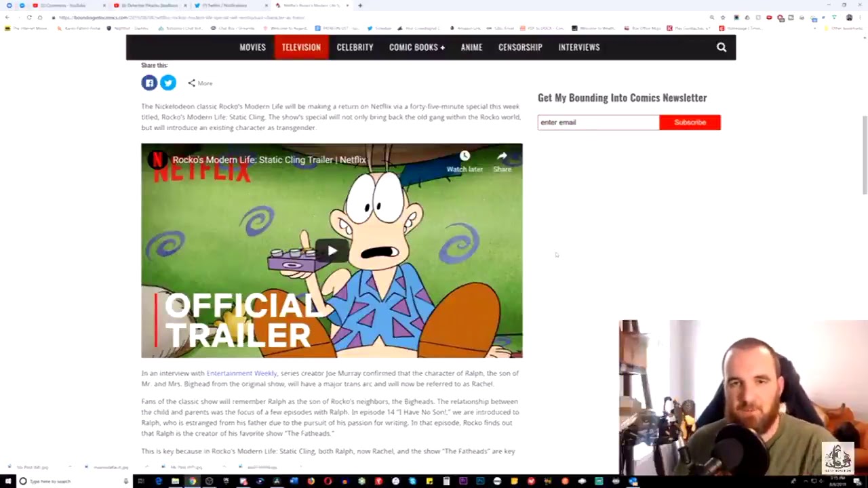Open the Entertainment Weekly link

[x=241, y=373]
